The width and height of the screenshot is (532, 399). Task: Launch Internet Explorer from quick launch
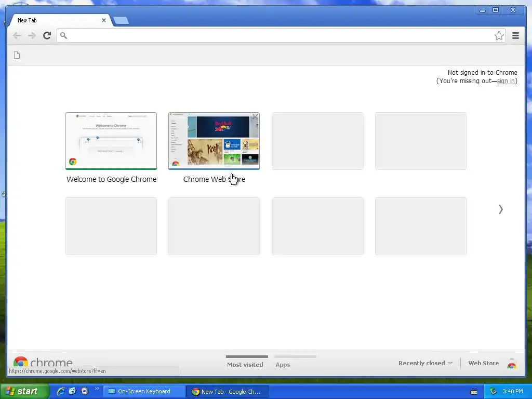coord(61,391)
